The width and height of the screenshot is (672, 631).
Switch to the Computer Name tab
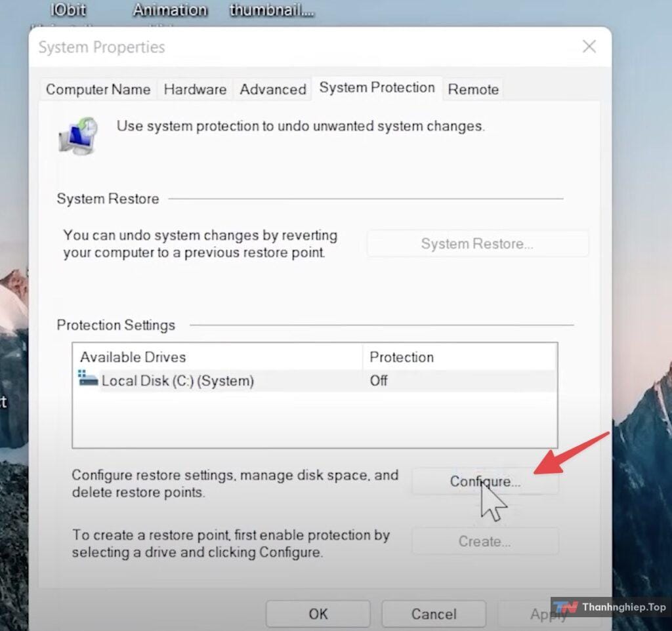98,89
